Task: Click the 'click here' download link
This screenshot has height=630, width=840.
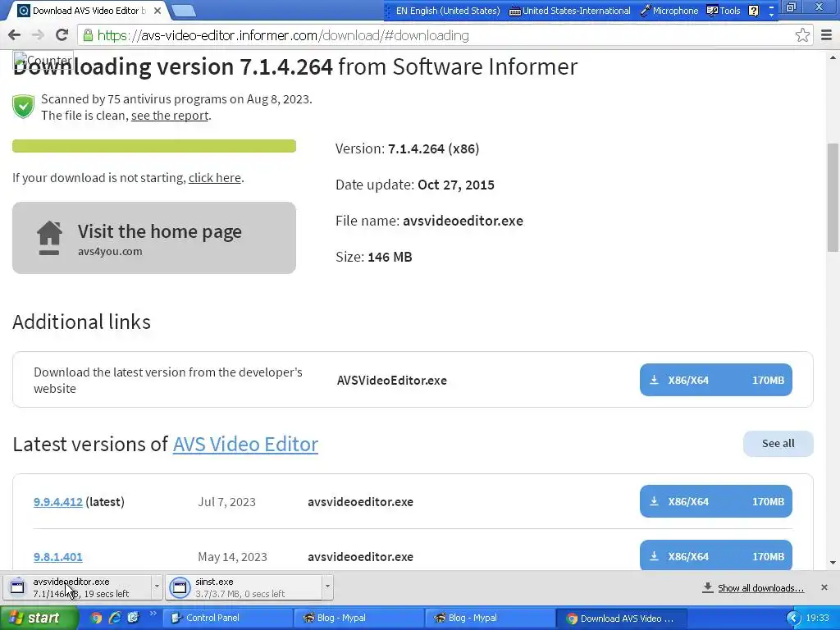Action: point(214,177)
